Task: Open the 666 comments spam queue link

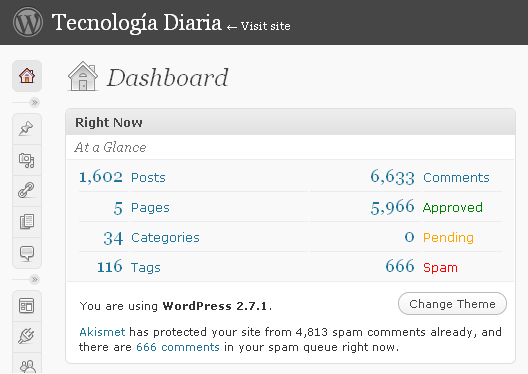Action: click(178, 347)
